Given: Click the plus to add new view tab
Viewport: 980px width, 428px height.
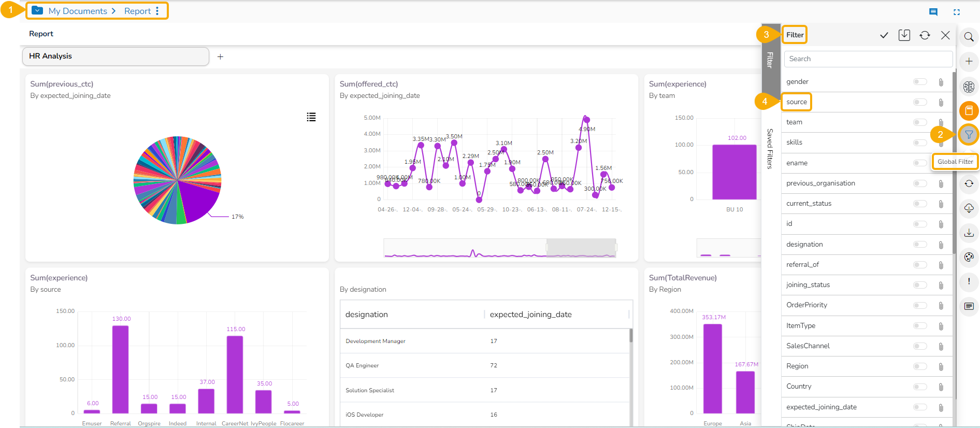Looking at the screenshot, I should [220, 56].
